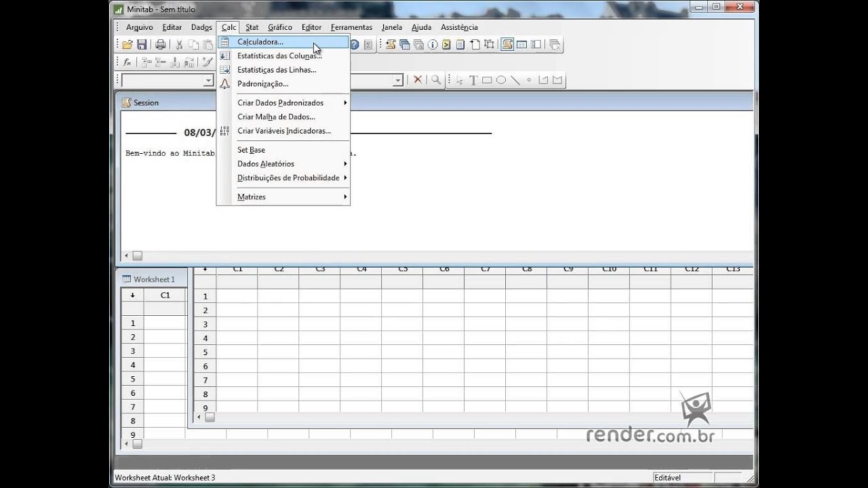Click Set Base menu entry

click(283, 150)
